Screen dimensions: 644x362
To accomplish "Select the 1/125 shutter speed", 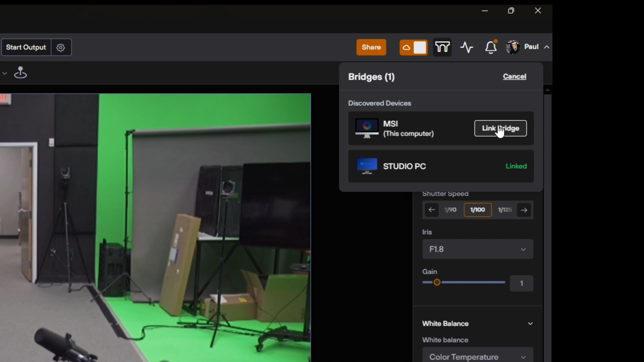I will click(505, 210).
